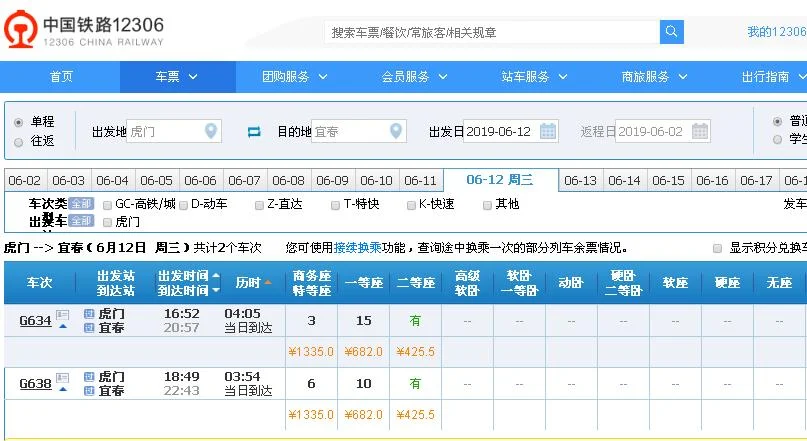
Task: Check the D-动车 train type box
Action: [x=183, y=205]
